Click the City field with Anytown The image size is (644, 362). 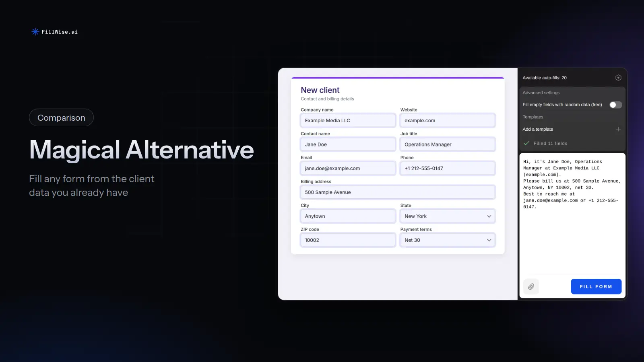tap(348, 216)
